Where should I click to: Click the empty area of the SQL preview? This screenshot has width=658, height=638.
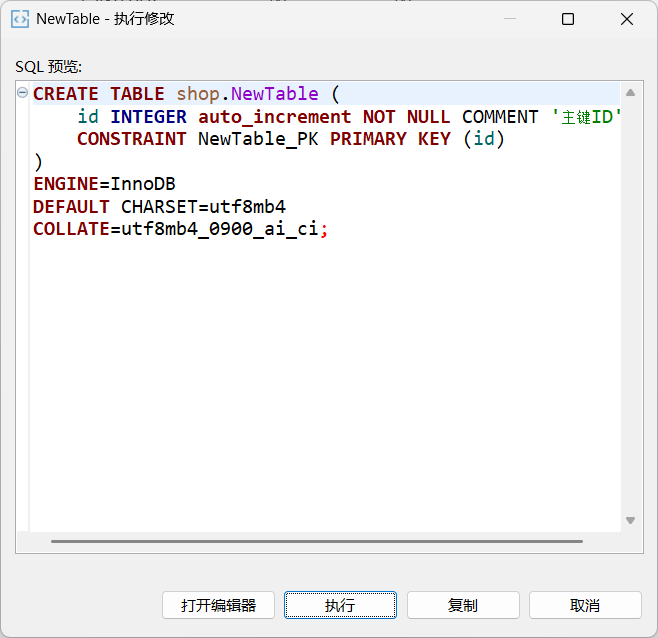point(325,378)
